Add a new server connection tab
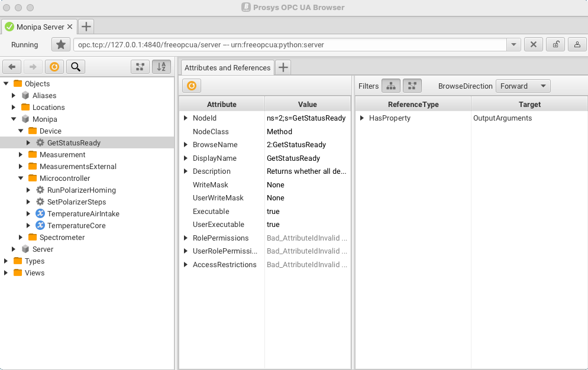 (86, 27)
